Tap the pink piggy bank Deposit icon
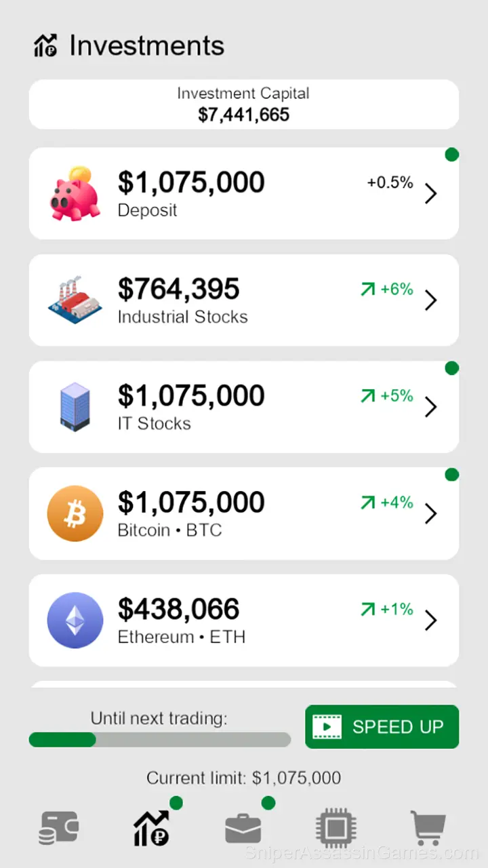Image resolution: width=488 pixels, height=868 pixels. point(75,193)
